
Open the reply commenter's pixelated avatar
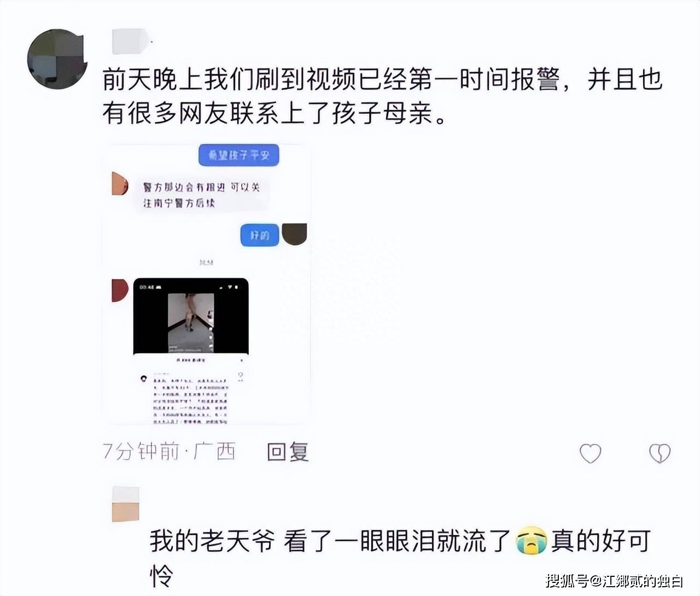pos(126,504)
